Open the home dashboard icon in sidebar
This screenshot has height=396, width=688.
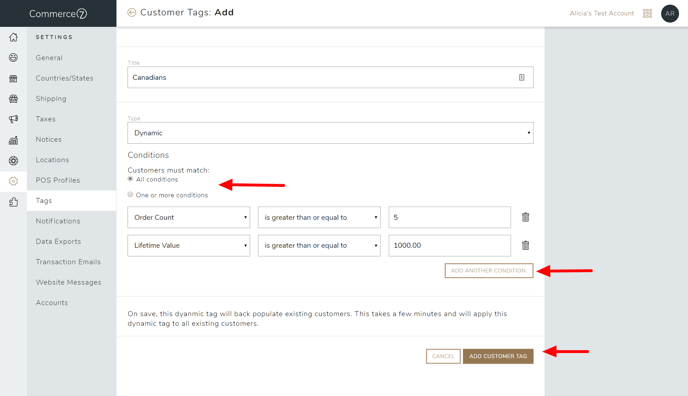coord(13,37)
